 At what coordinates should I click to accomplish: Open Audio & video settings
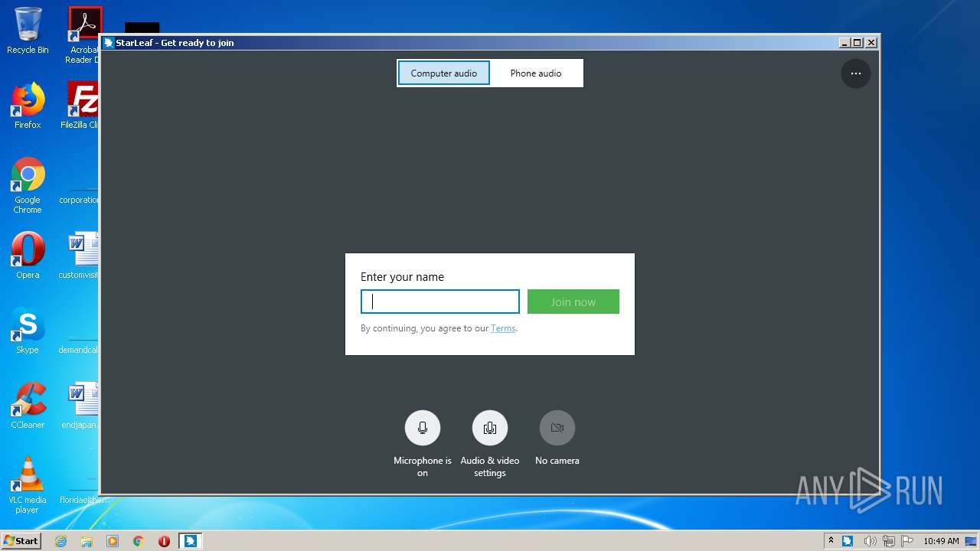click(x=490, y=428)
